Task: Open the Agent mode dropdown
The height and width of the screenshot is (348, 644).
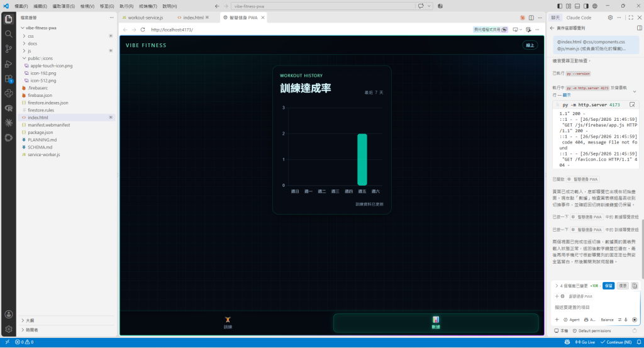Action: (x=571, y=320)
